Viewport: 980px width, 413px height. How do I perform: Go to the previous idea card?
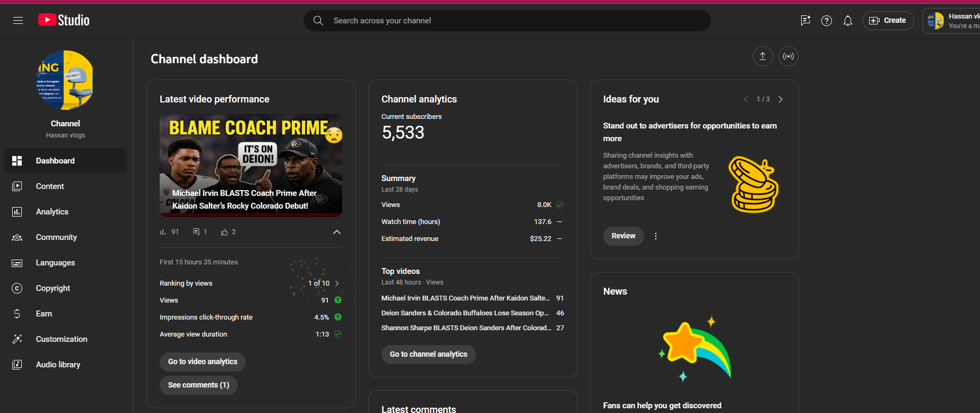pos(746,99)
